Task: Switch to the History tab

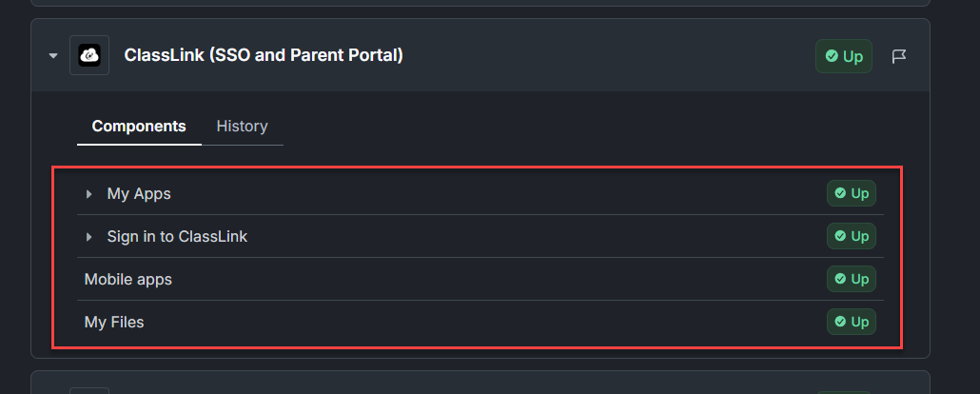Action: (242, 126)
